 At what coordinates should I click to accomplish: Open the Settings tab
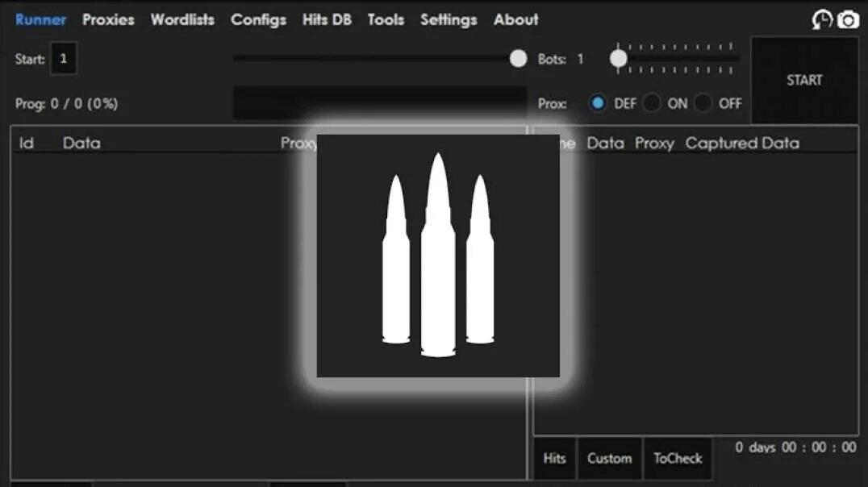pyautogui.click(x=449, y=20)
